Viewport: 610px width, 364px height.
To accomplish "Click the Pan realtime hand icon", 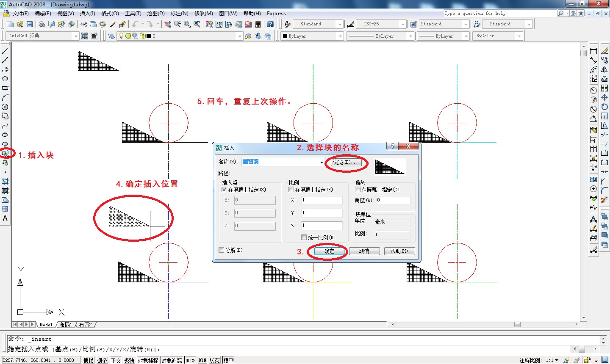I will tap(168, 24).
